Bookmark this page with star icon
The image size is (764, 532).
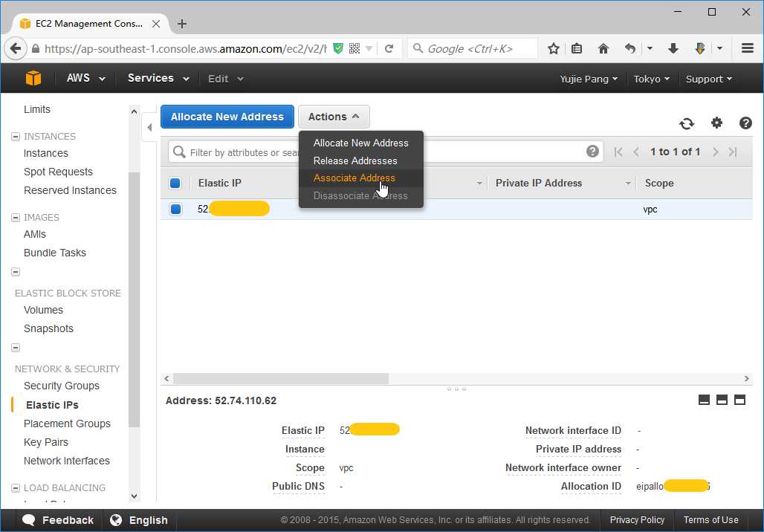(x=553, y=49)
